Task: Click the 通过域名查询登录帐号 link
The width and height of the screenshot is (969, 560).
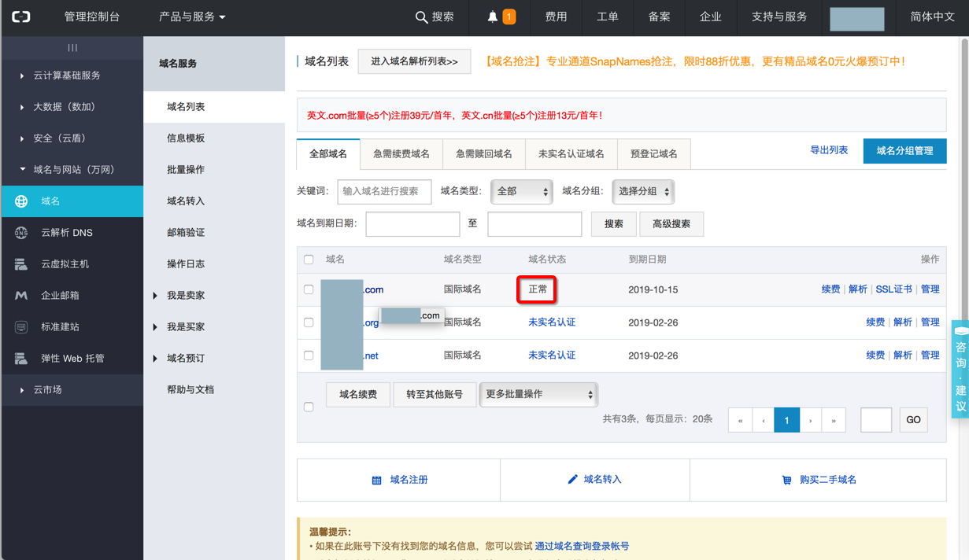Action: click(x=582, y=546)
